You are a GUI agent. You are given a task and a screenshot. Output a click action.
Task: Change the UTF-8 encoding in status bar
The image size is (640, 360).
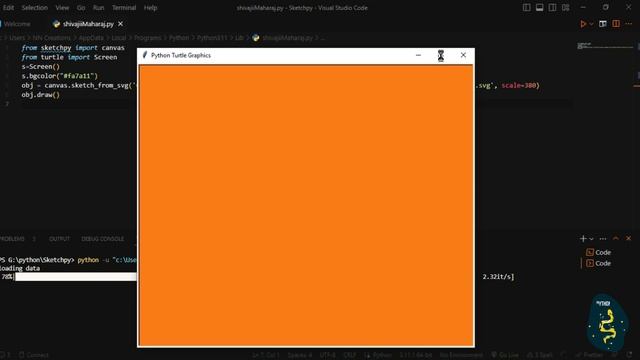coord(327,355)
